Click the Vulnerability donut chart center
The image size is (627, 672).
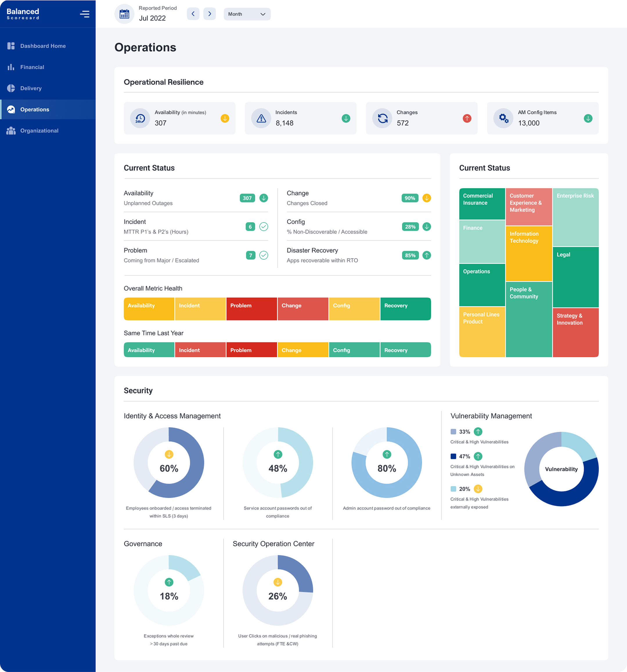(561, 469)
